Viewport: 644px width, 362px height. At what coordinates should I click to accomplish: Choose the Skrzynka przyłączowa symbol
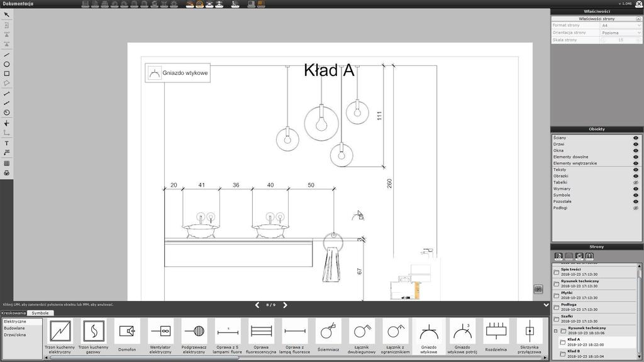tap(530, 337)
